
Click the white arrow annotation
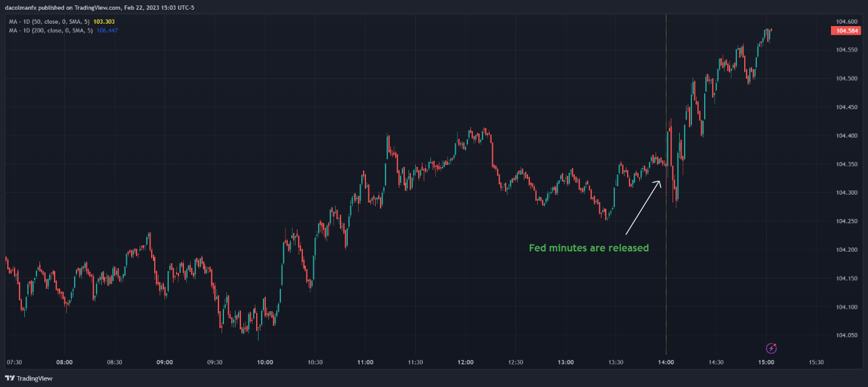point(643,207)
